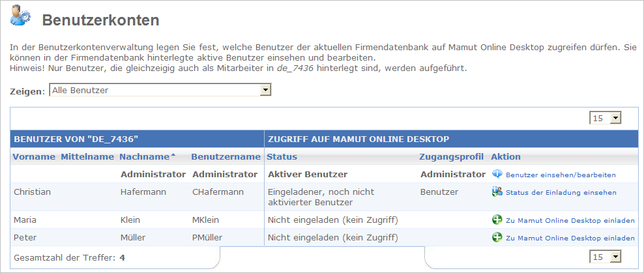The width and height of the screenshot is (644, 273).
Task: Click the Aktion column header
Action: point(506,157)
